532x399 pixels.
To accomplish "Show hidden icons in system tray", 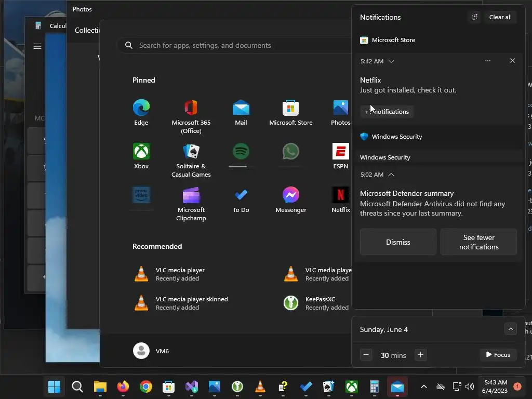I will pos(424,387).
